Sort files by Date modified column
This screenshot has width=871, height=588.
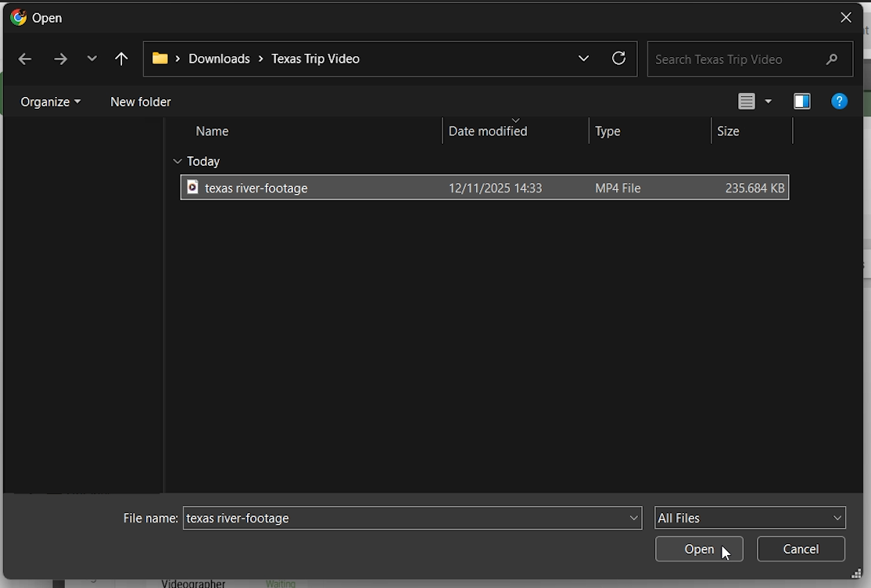(x=488, y=131)
